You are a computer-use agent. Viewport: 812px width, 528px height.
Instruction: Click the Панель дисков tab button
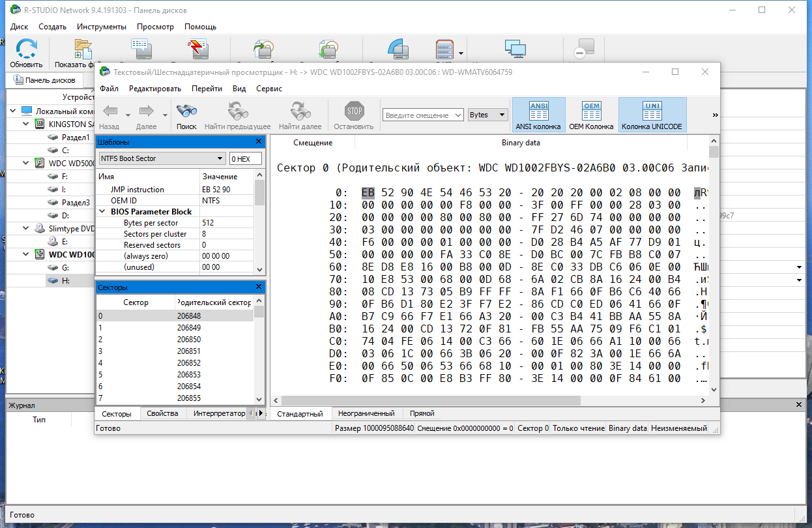(50, 80)
